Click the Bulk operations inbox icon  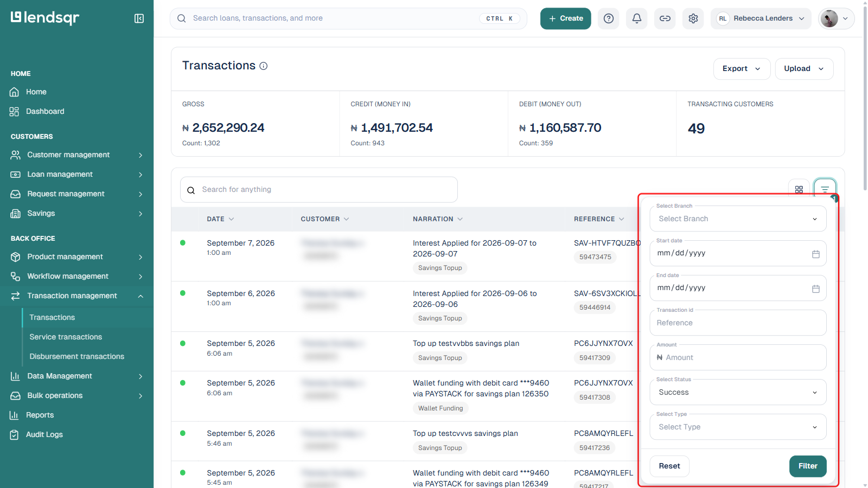(x=16, y=396)
